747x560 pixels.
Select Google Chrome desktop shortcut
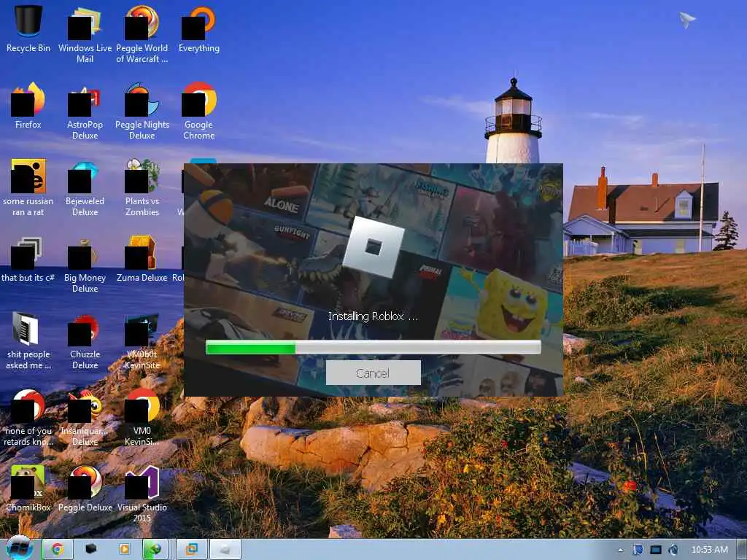(199, 111)
